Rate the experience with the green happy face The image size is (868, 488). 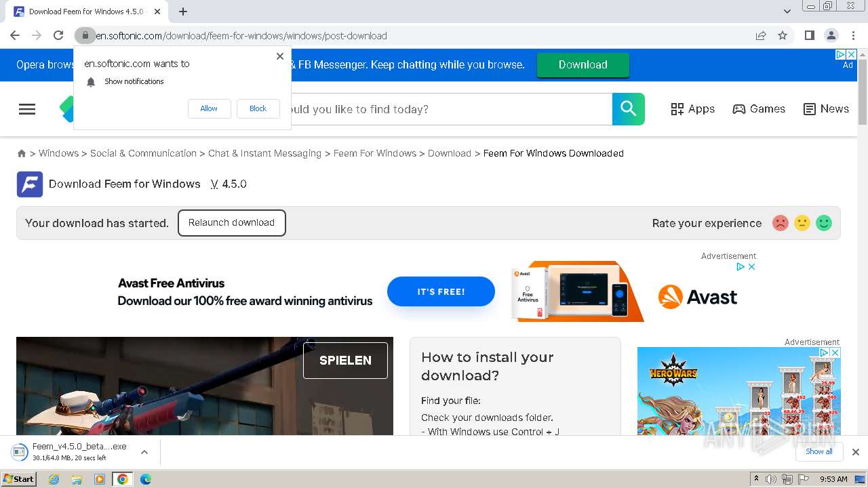(824, 223)
